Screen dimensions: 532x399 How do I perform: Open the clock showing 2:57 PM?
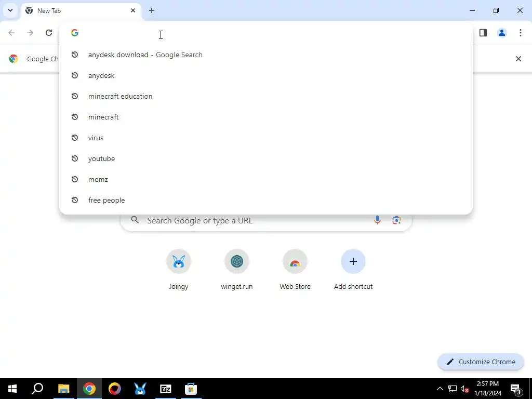pos(488,389)
